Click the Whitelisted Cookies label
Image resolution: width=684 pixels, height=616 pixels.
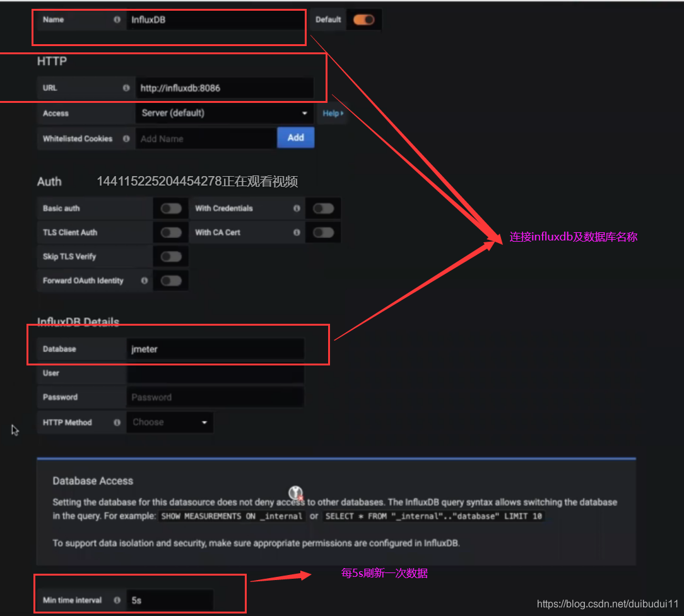pyautogui.click(x=78, y=139)
